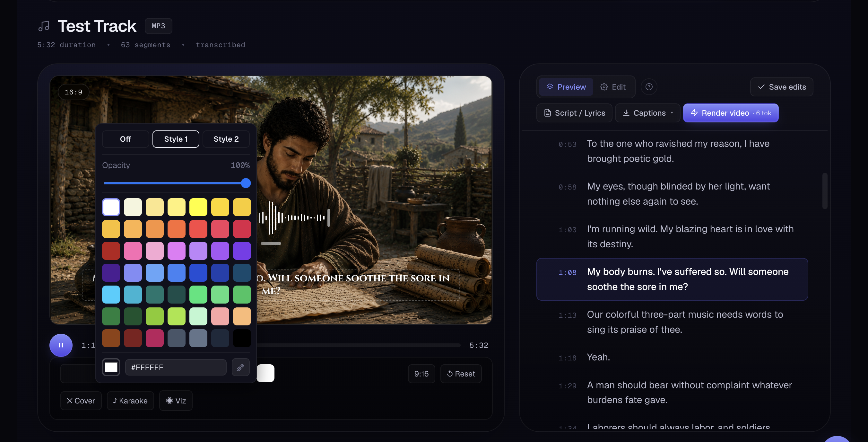This screenshot has width=868, height=442.
Task: Select lyric line 'I'm running wild'
Action: coord(672,236)
